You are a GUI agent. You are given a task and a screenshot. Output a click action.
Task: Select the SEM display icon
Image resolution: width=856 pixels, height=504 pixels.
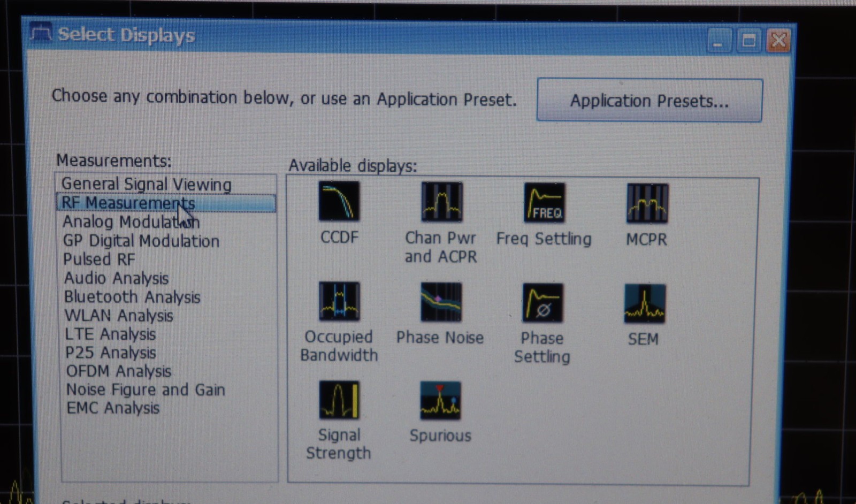(645, 304)
